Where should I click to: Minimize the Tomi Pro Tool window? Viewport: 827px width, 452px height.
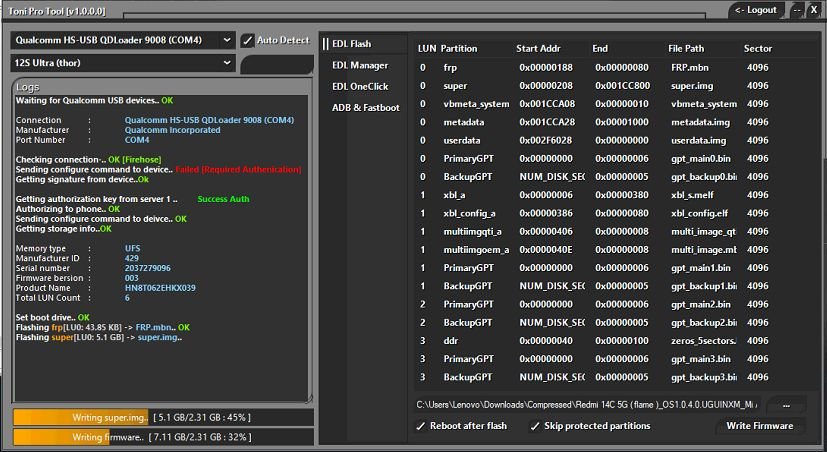pos(797,10)
